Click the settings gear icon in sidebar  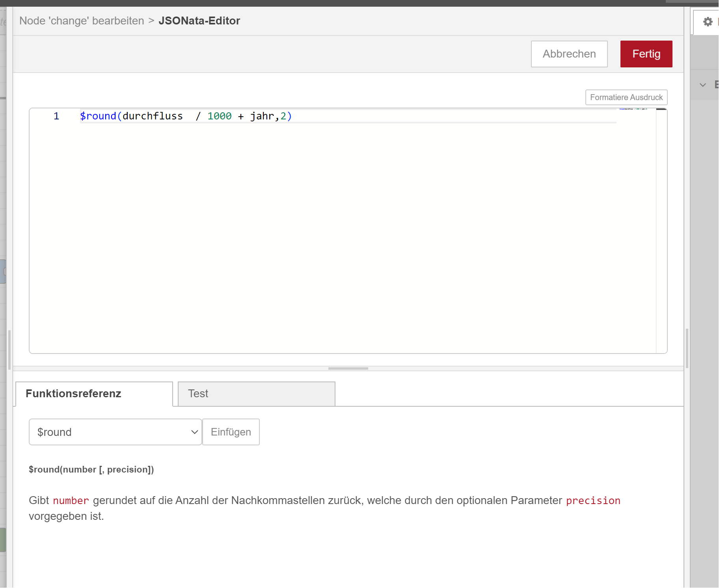(x=708, y=22)
